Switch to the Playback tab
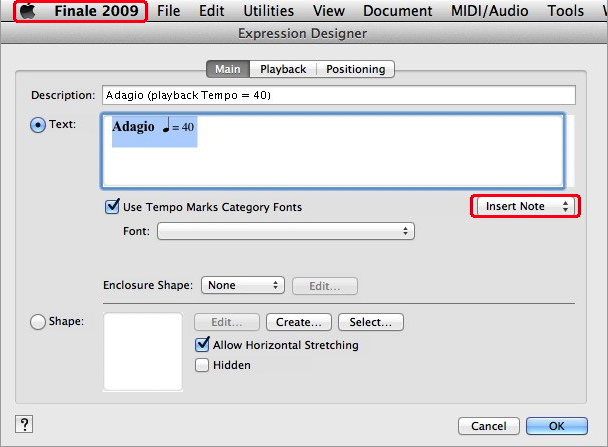 tap(283, 69)
